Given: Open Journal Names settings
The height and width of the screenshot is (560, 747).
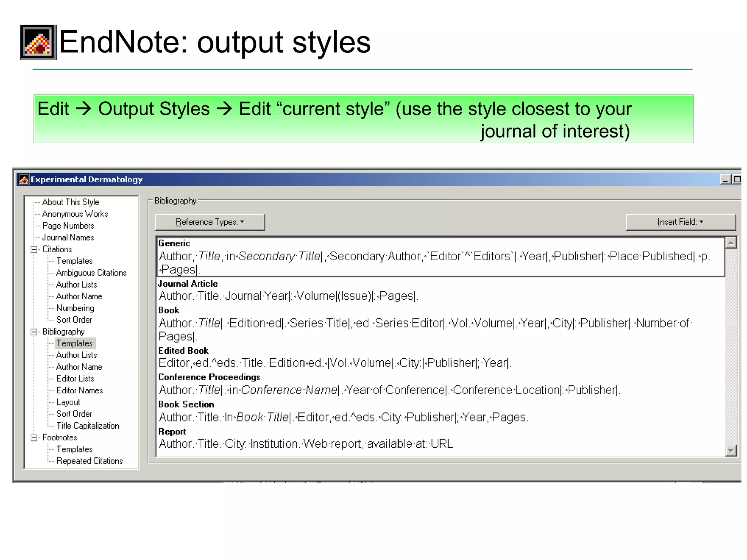Looking at the screenshot, I should 68,237.
